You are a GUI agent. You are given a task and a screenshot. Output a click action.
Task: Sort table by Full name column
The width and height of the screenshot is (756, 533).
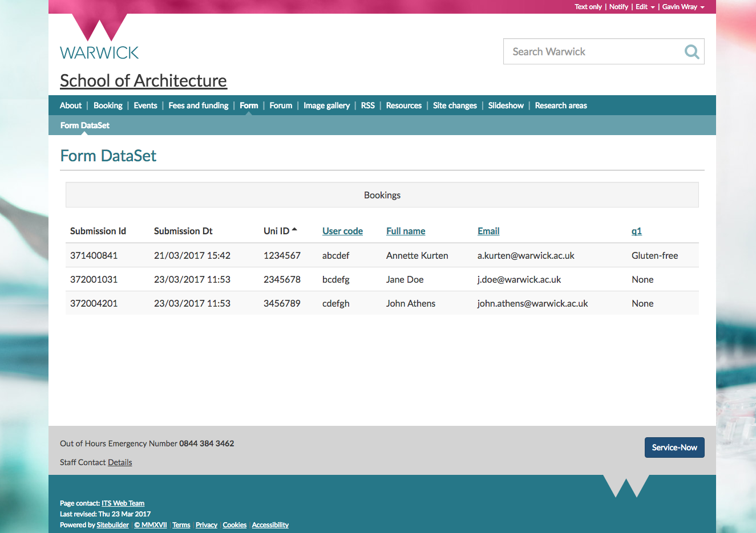coord(406,231)
